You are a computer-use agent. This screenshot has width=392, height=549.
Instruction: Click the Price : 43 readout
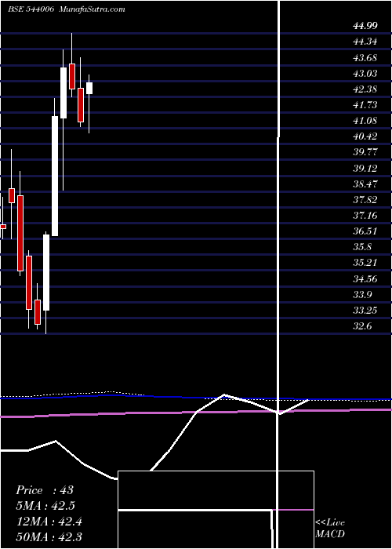coord(45,490)
